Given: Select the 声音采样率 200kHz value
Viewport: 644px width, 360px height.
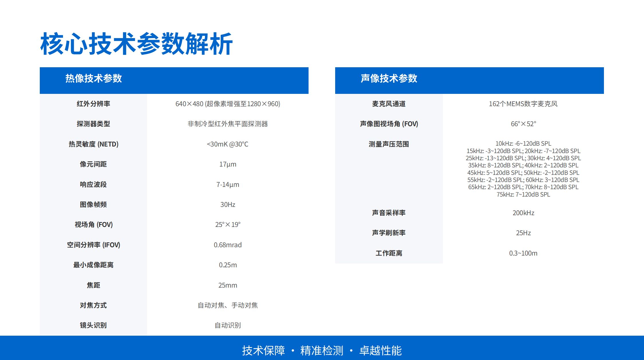Looking at the screenshot, I should click(523, 213).
